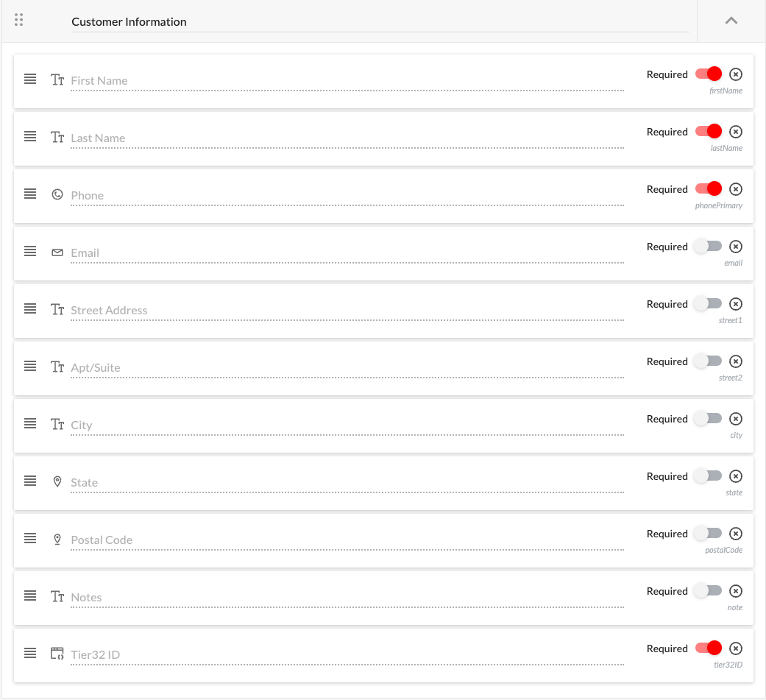The image size is (766, 700).
Task: Click the State row reorder handle
Action: point(30,481)
